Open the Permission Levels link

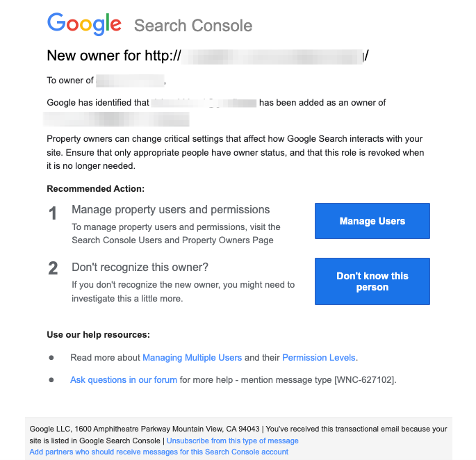319,357
